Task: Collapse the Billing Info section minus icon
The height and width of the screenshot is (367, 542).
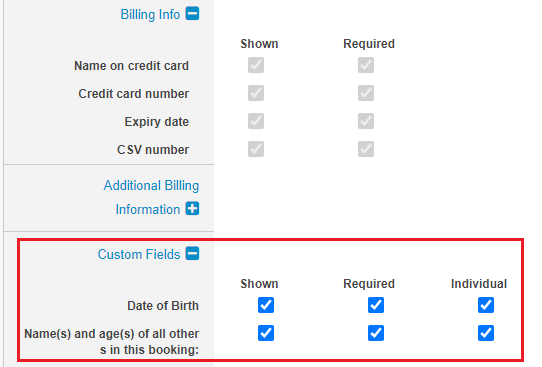Action: point(192,14)
